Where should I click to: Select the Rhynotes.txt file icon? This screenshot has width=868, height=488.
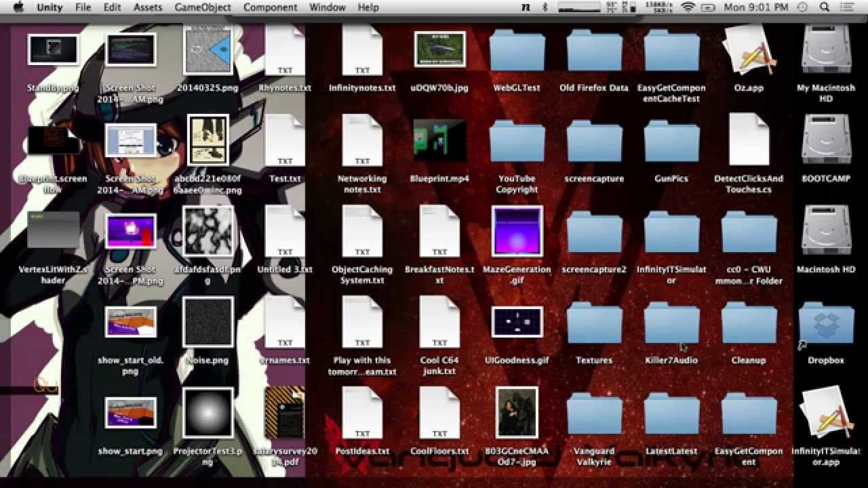[x=285, y=51]
